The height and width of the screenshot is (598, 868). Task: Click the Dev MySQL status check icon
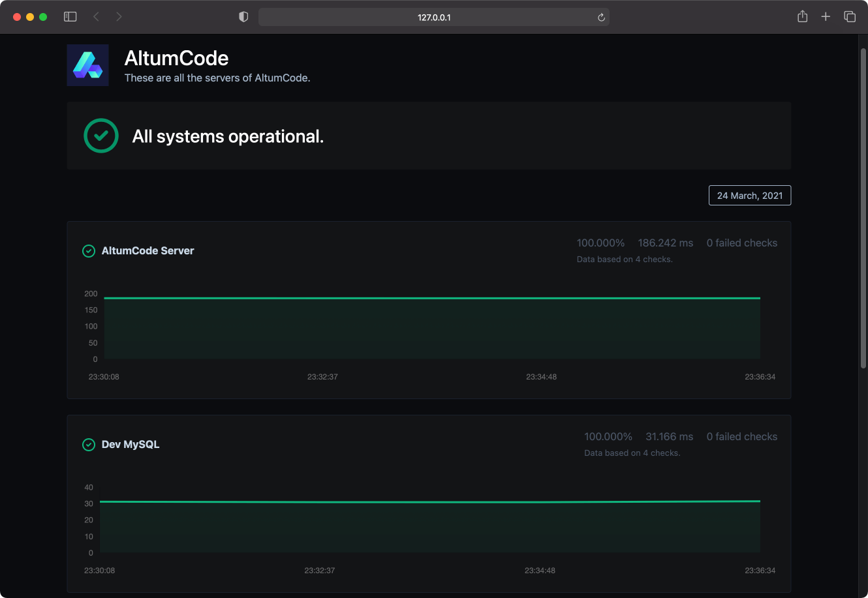click(89, 445)
